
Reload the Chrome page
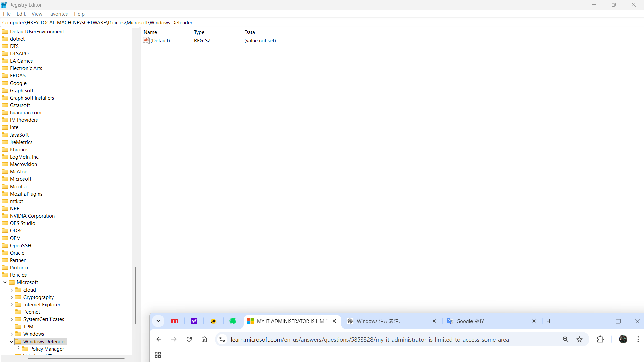pos(189,339)
